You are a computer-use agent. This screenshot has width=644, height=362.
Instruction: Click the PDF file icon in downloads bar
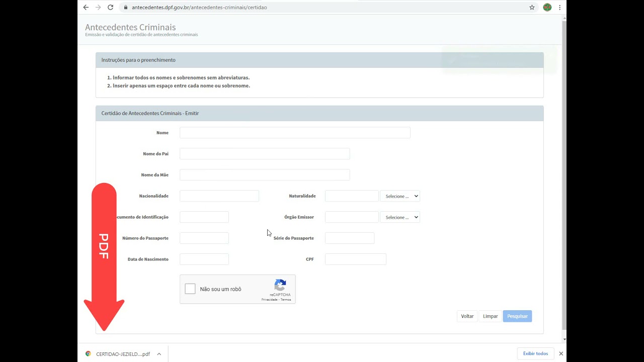[88, 354]
